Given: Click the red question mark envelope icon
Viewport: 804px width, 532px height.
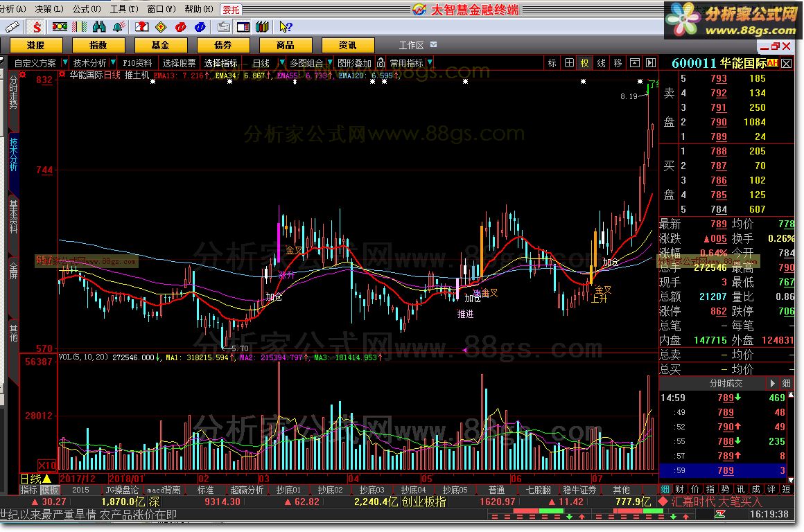Looking at the screenshot, I should point(141,26).
